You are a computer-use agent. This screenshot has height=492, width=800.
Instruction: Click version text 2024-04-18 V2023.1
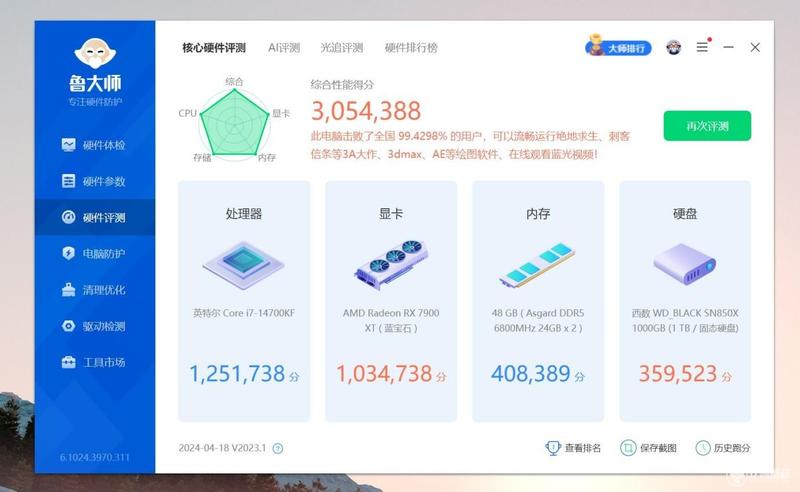tap(222, 448)
